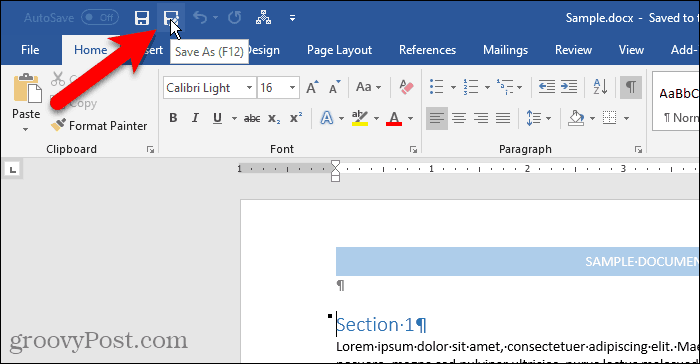Click Text Effects glowing A icon

coord(327,118)
